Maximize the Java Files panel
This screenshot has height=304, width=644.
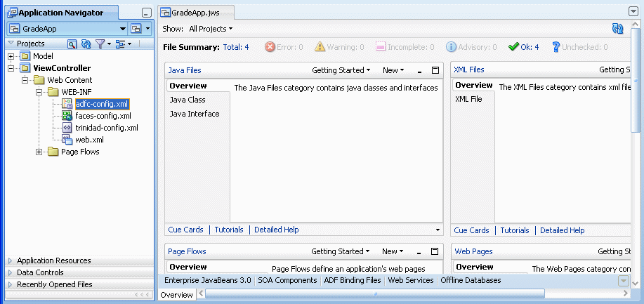tap(435, 70)
